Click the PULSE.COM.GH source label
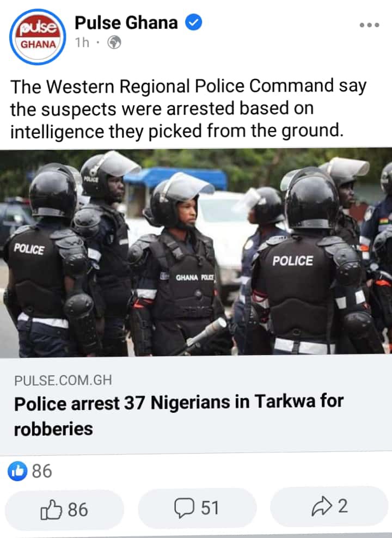The image size is (392, 538). (63, 380)
